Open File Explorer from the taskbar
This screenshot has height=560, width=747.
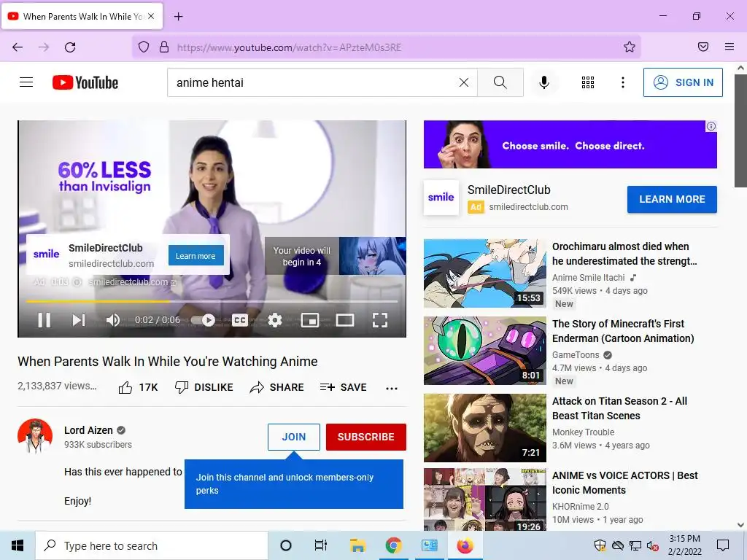tap(357, 545)
